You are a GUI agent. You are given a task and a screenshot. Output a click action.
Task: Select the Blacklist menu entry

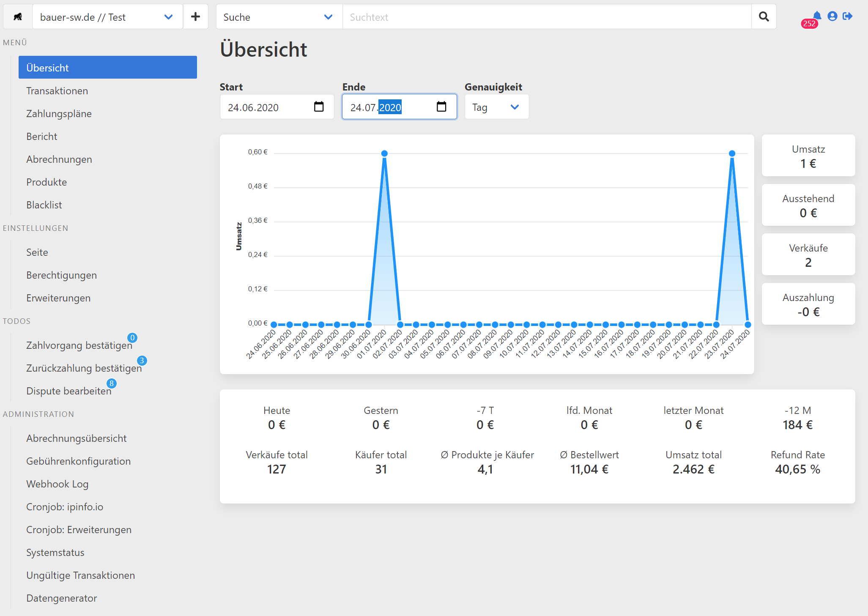(44, 205)
